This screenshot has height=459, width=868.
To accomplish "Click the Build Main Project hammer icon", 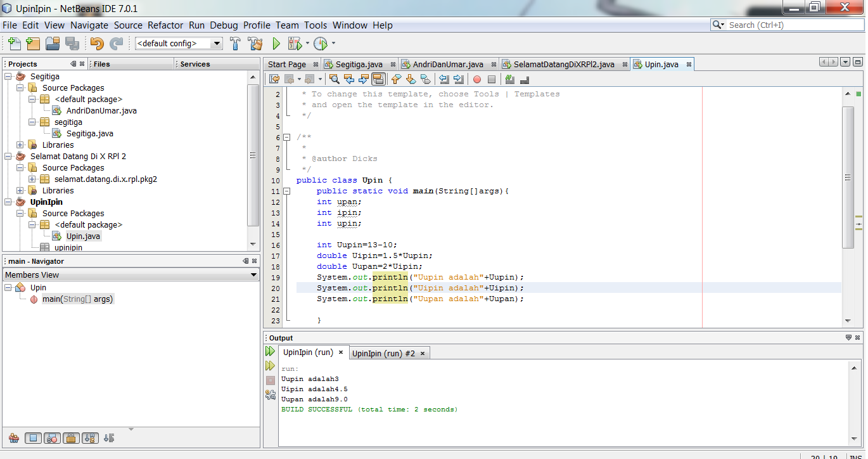I will 235,44.
